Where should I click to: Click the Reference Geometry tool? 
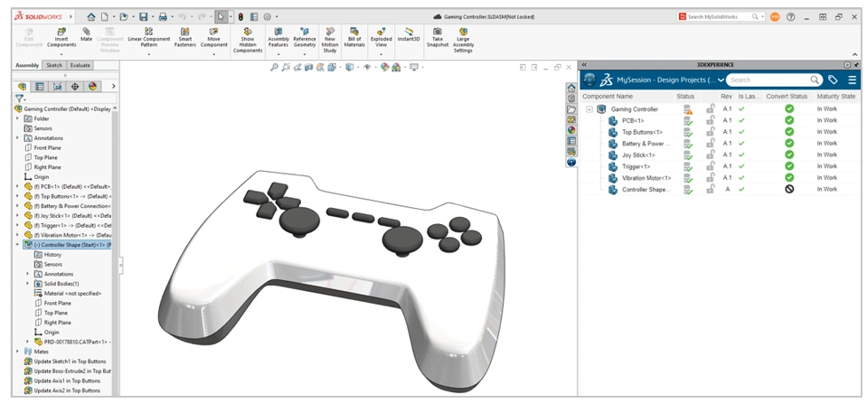(x=305, y=38)
